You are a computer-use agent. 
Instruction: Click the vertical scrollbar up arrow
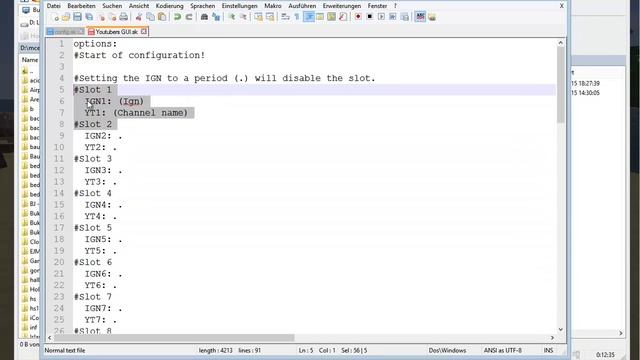(x=560, y=42)
